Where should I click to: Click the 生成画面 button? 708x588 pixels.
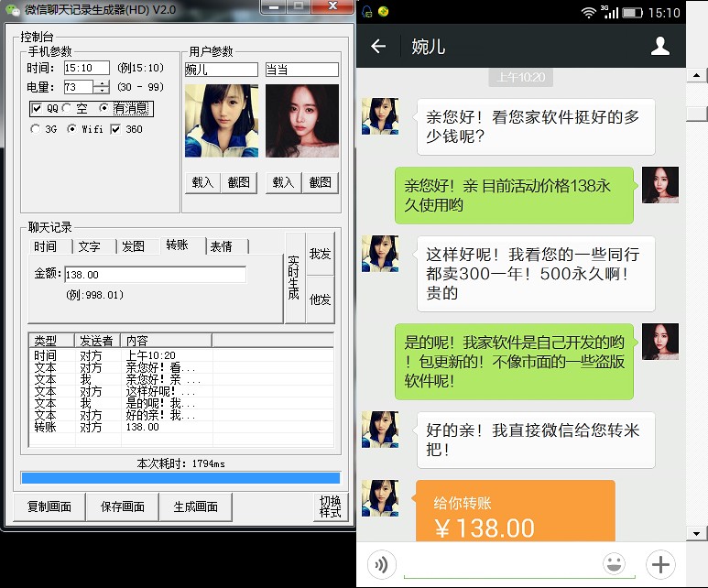195,506
